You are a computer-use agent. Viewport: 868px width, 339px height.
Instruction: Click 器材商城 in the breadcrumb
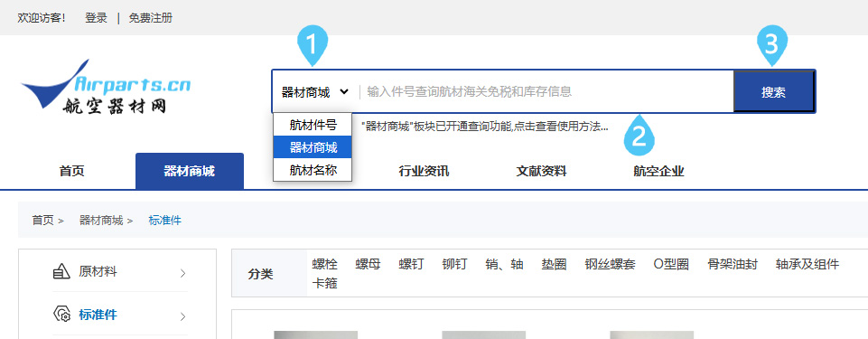101,221
